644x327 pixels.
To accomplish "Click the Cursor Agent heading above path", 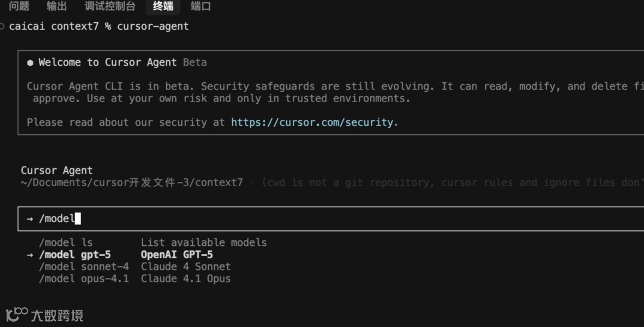I will (x=57, y=171).
